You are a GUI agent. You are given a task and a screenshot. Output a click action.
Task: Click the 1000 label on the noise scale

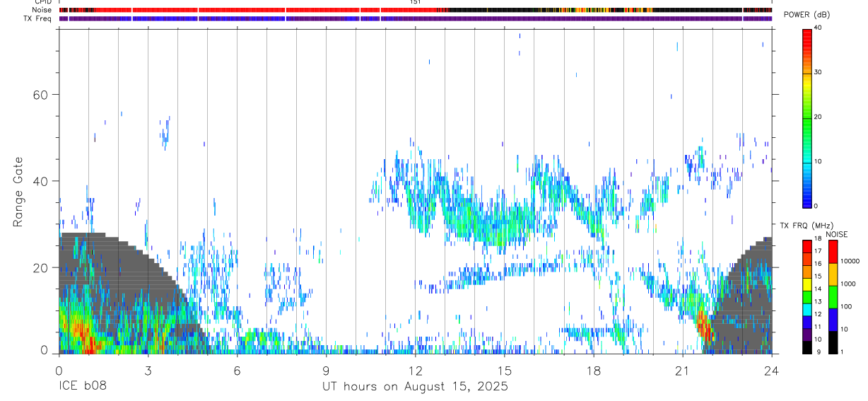click(848, 284)
